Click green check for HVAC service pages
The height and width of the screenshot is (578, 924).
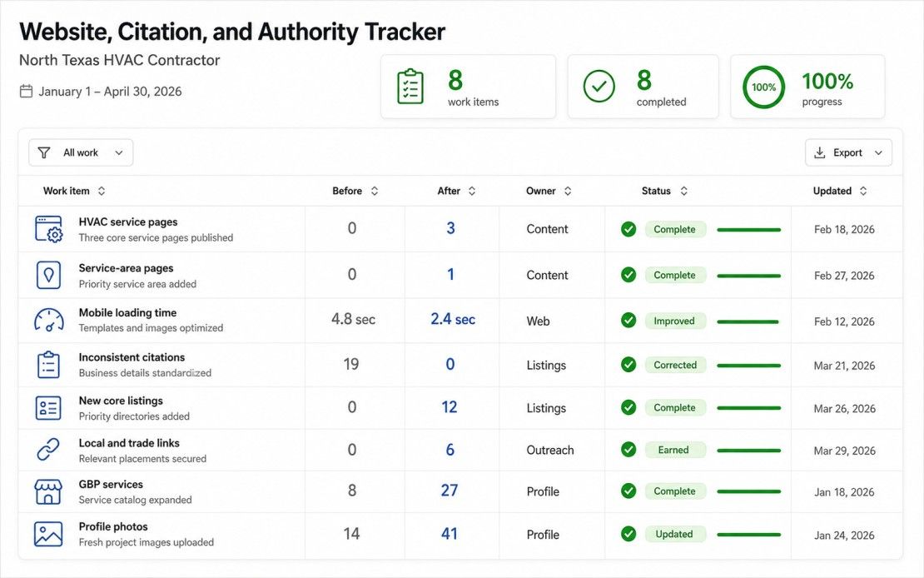click(628, 229)
